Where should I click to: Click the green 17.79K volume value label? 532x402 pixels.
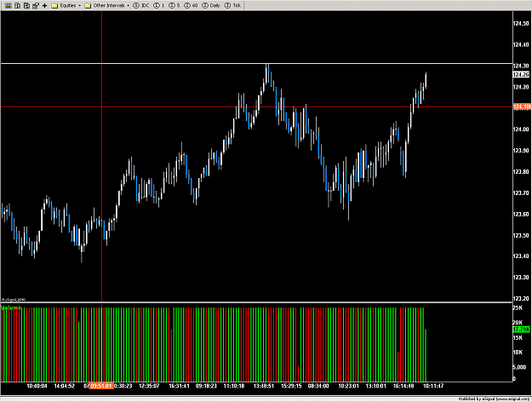click(x=522, y=330)
